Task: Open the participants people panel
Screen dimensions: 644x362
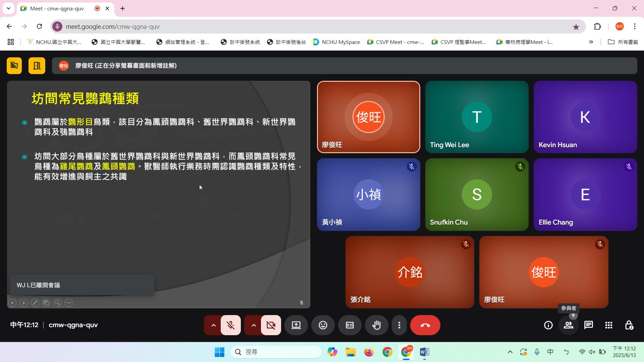Action: tap(568, 325)
